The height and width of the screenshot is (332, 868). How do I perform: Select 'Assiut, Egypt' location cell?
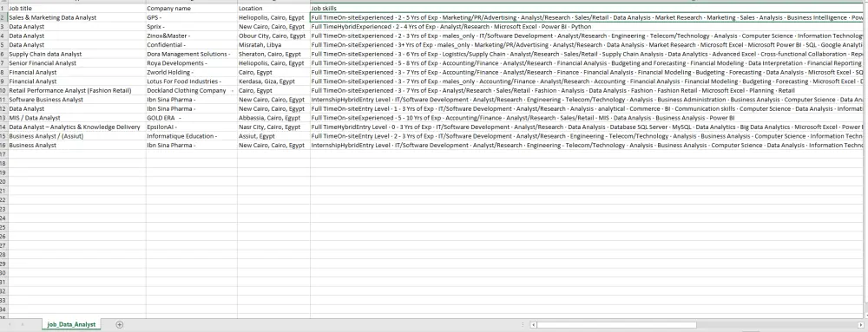(x=273, y=136)
